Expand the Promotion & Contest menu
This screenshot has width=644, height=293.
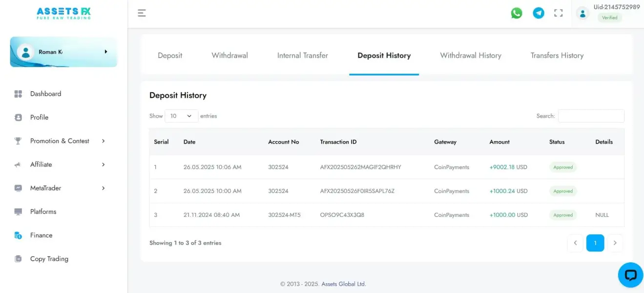60,141
